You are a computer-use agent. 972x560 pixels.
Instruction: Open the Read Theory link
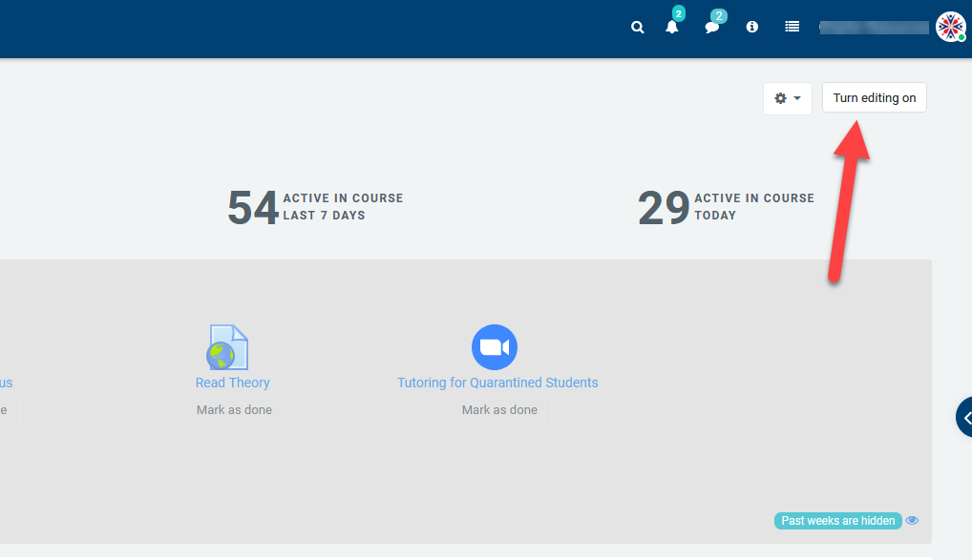pyautogui.click(x=232, y=383)
